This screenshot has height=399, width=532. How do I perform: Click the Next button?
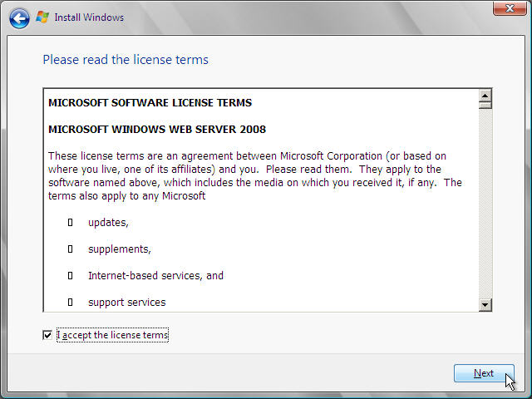(x=484, y=373)
